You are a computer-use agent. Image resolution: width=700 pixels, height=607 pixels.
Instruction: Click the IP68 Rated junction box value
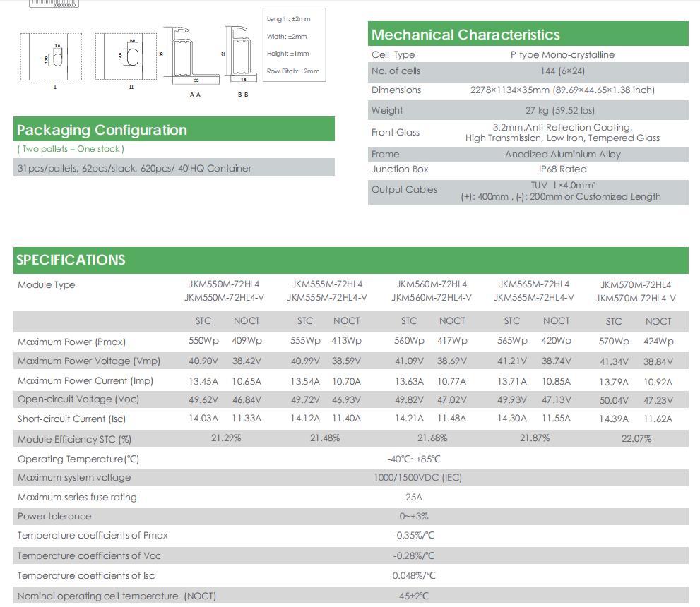pos(562,169)
